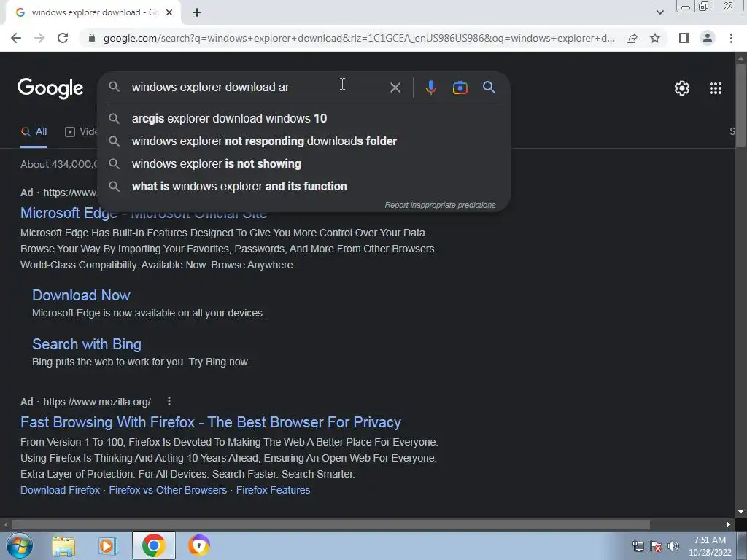747x560 pixels.
Task: Open Google settings gear
Action: point(682,88)
